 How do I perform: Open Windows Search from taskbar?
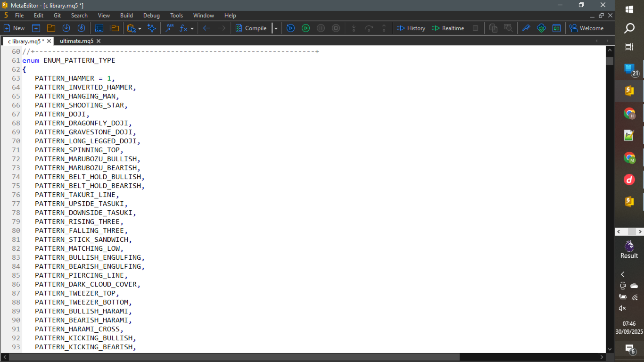click(629, 29)
